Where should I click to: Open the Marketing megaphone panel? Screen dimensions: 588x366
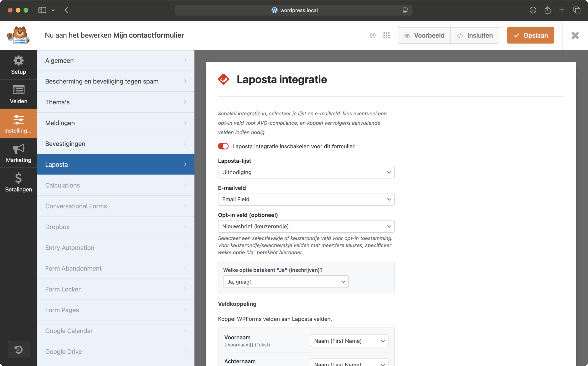[18, 153]
